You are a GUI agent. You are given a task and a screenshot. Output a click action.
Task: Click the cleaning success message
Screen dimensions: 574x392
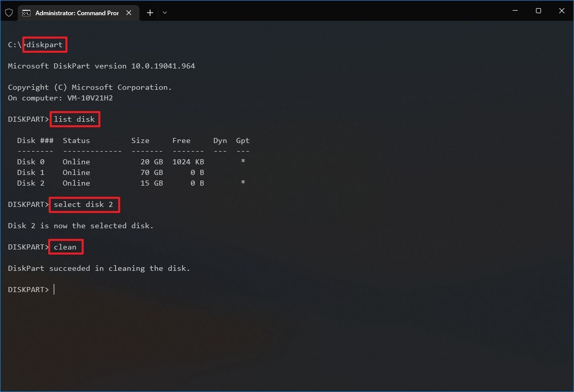[x=99, y=268]
